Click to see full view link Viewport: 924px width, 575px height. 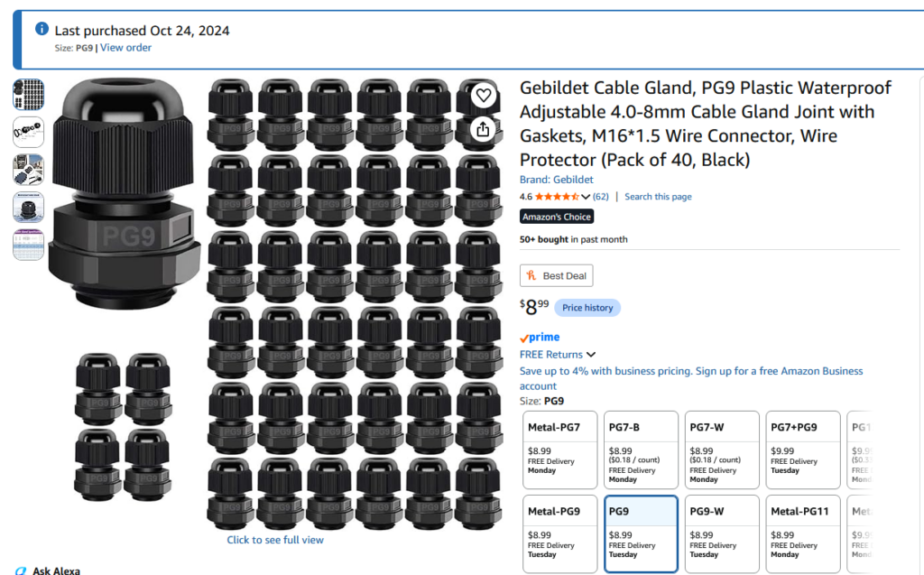click(x=275, y=540)
